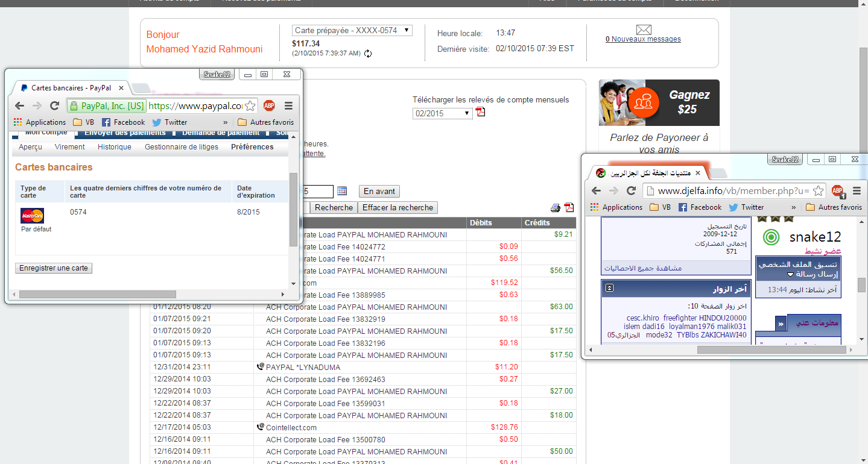The image size is (868, 464).
Task: Reload the PayPal page
Action: (x=54, y=105)
